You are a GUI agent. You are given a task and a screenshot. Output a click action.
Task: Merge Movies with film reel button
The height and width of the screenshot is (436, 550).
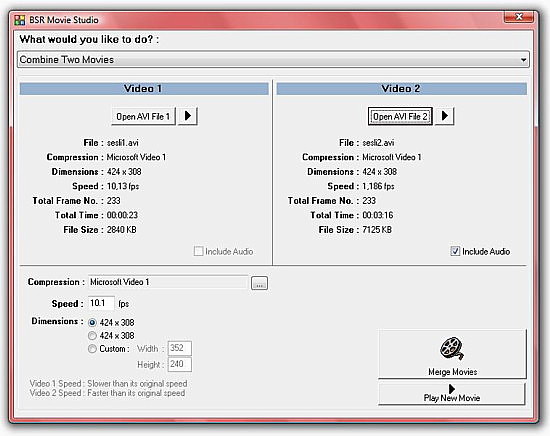[x=452, y=354]
